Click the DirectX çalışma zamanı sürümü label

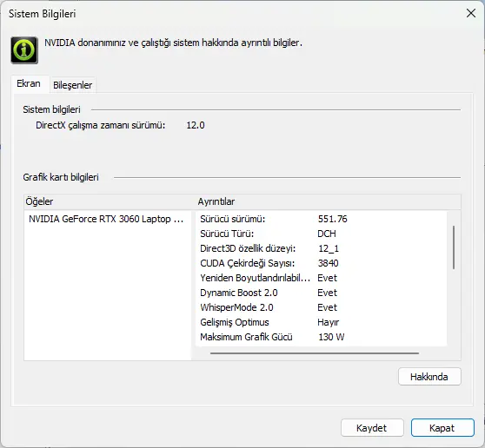pyautogui.click(x=101, y=125)
